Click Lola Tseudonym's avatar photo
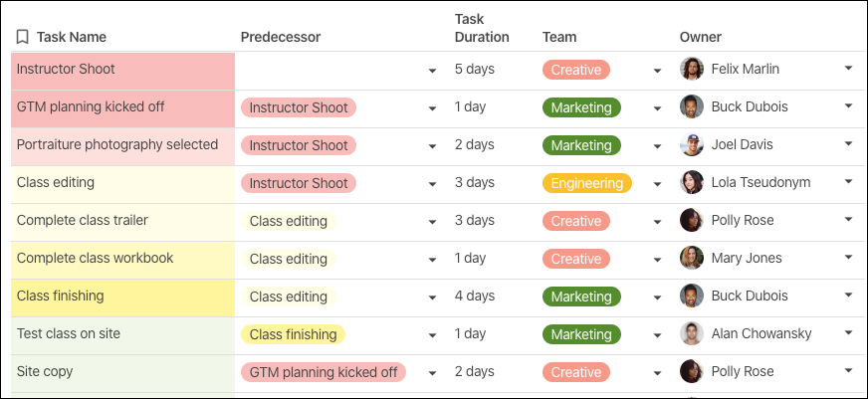Screen dimensions: 868x399 click(692, 183)
